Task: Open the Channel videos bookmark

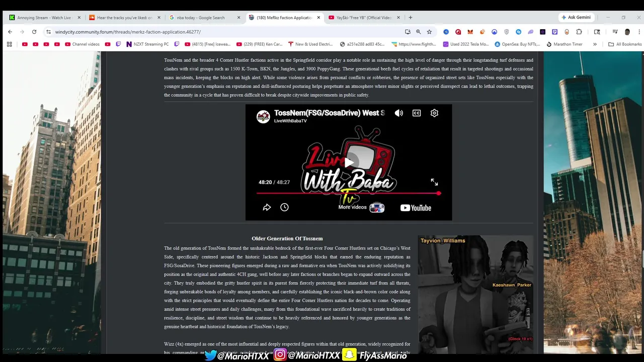Action: pos(82,44)
